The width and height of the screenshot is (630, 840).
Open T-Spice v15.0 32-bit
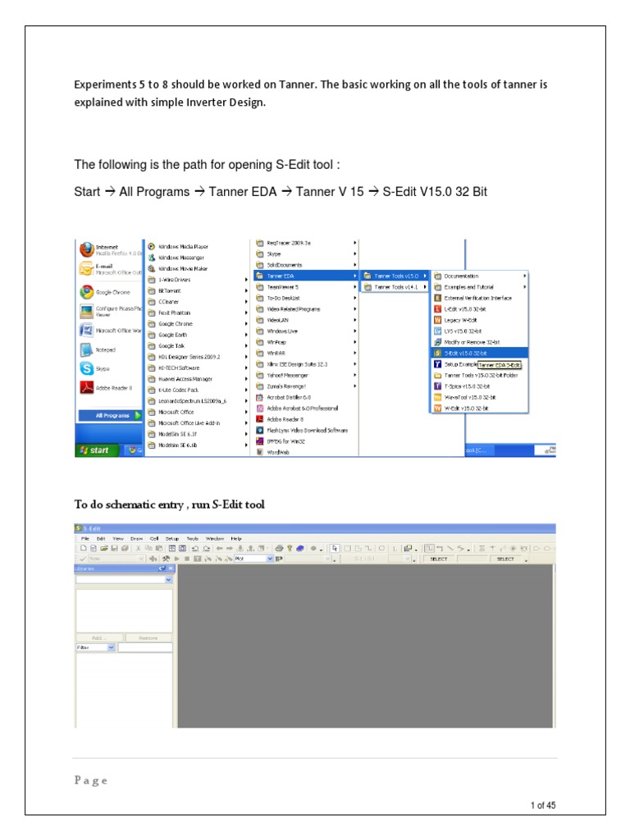[x=479, y=386]
